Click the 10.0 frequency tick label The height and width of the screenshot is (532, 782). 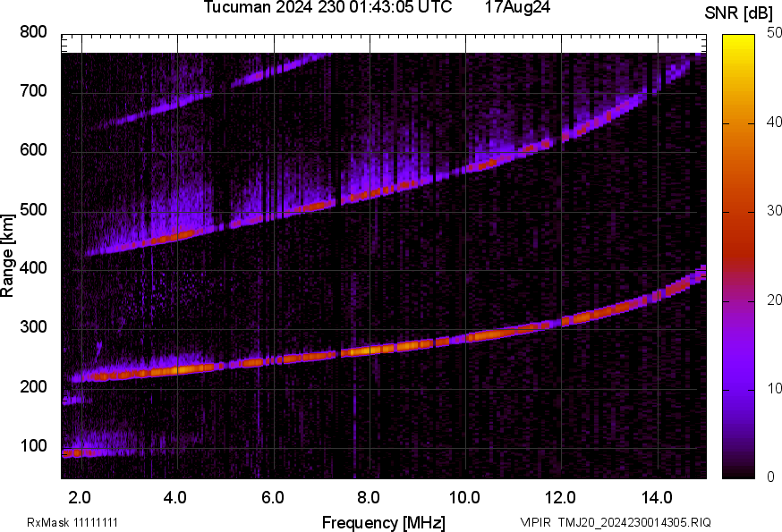tap(463, 497)
